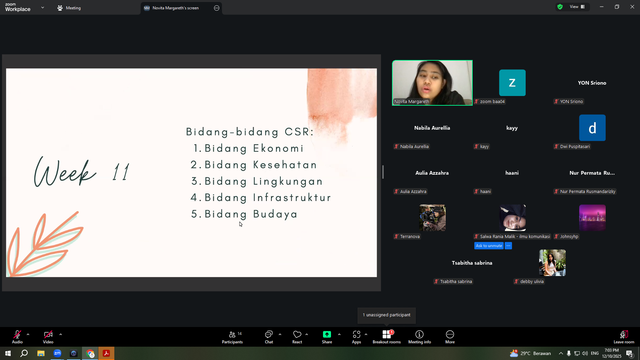Switch to the Meeting tab
This screenshot has width=640, height=360.
(69, 8)
